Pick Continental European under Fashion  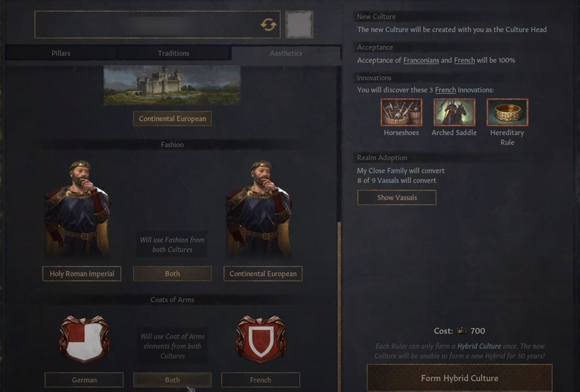(263, 274)
